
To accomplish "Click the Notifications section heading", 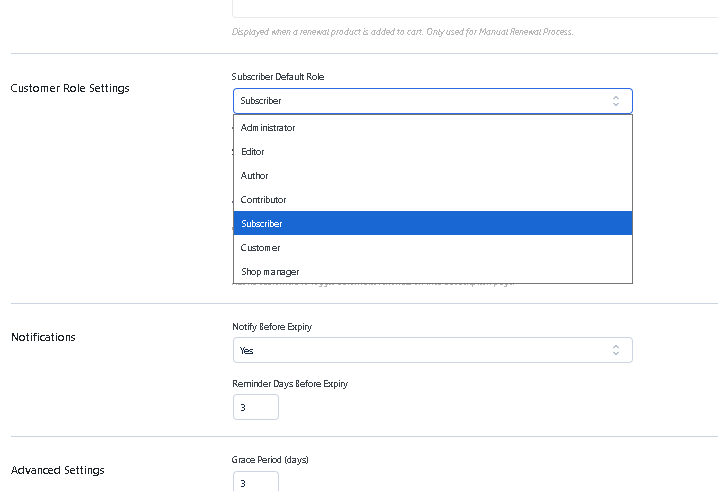I will [x=43, y=337].
